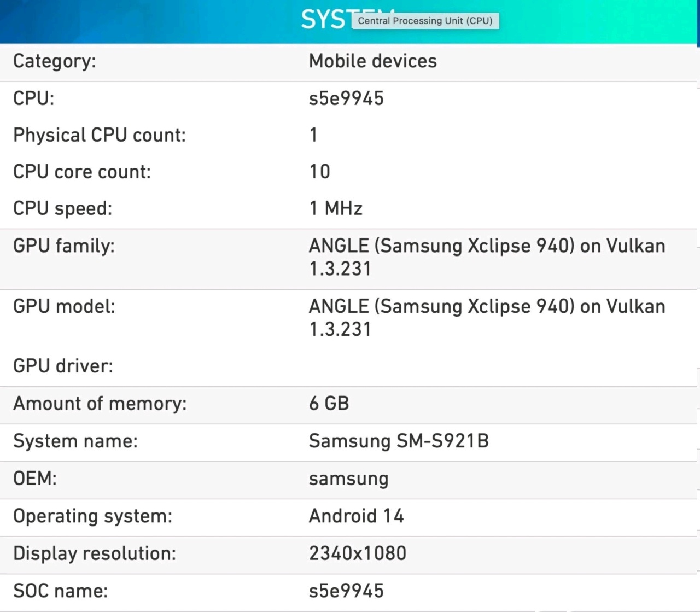Click the Display resolution 2340x1080 value
The image size is (700, 612).
(357, 553)
